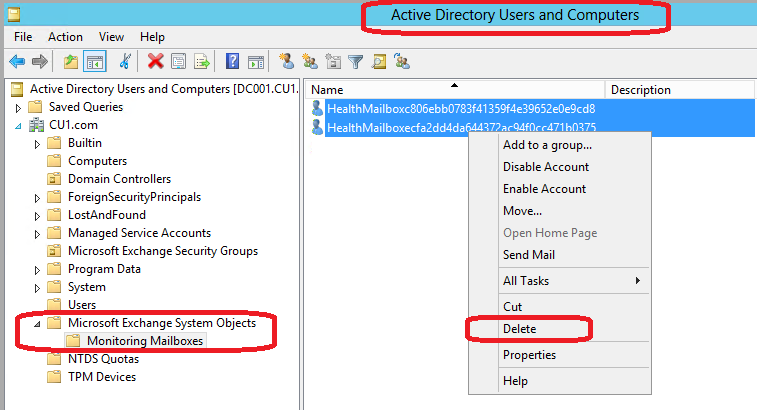The height and width of the screenshot is (412, 764).
Task: Click the Back arrow in toolbar
Action: (x=17, y=62)
